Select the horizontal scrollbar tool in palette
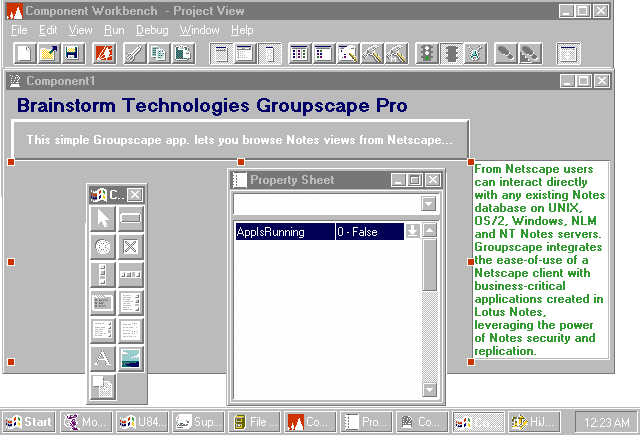This screenshot has height=435, width=640. point(131,274)
